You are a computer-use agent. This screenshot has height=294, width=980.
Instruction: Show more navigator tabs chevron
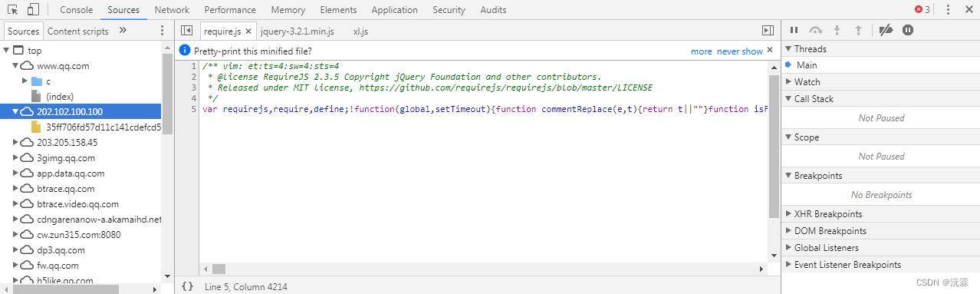[123, 31]
